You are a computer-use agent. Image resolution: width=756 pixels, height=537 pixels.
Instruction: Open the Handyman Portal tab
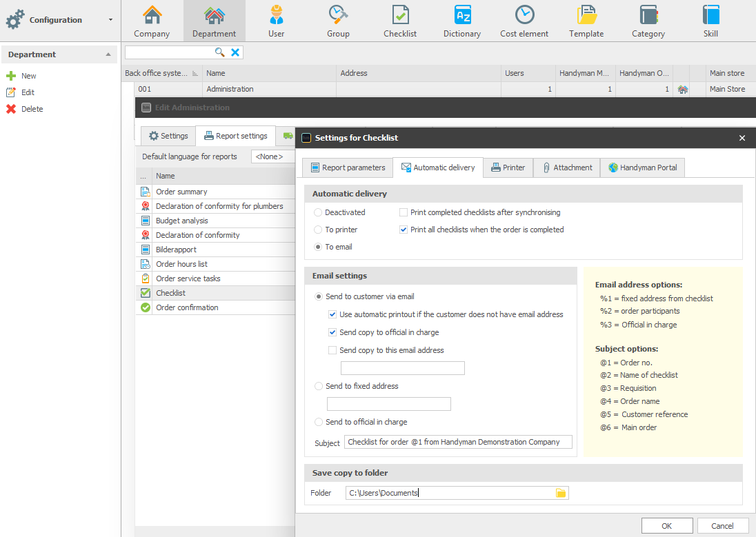(x=642, y=168)
